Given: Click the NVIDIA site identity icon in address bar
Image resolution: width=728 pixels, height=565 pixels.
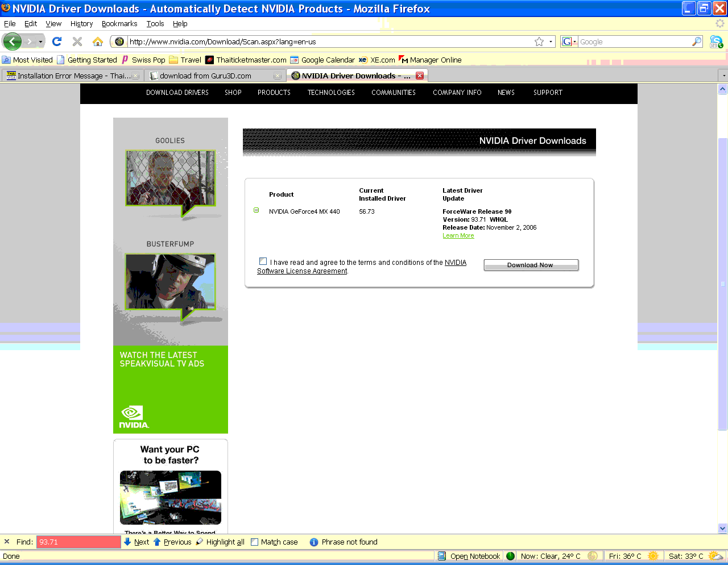Looking at the screenshot, I should pyautogui.click(x=119, y=41).
